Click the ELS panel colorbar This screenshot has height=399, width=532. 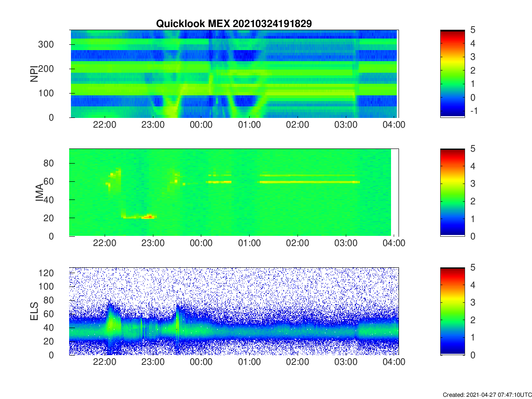(453, 311)
